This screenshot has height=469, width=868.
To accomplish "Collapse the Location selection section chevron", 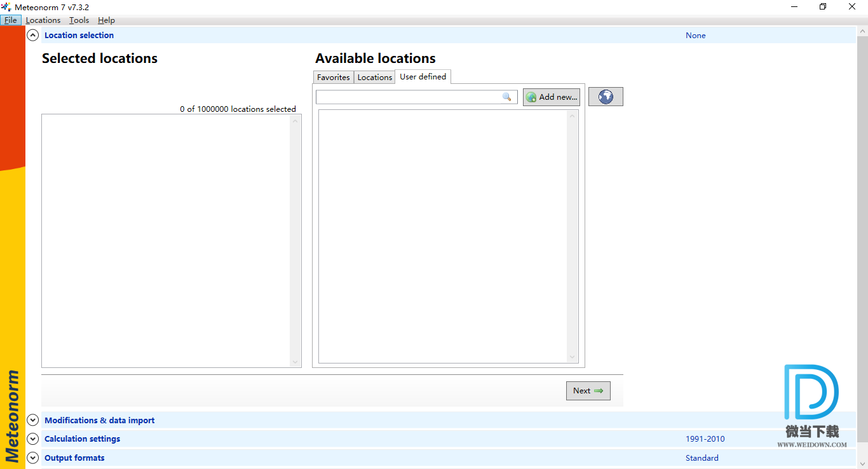I will 33,36.
